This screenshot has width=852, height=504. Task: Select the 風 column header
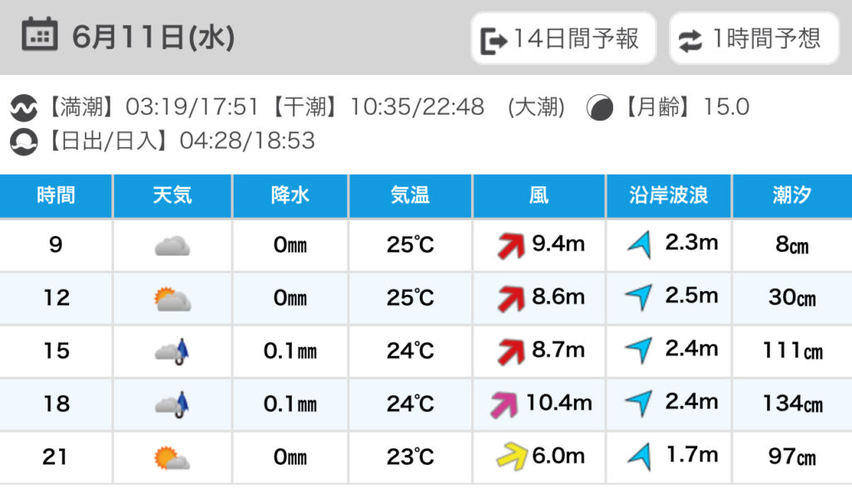[x=538, y=195]
